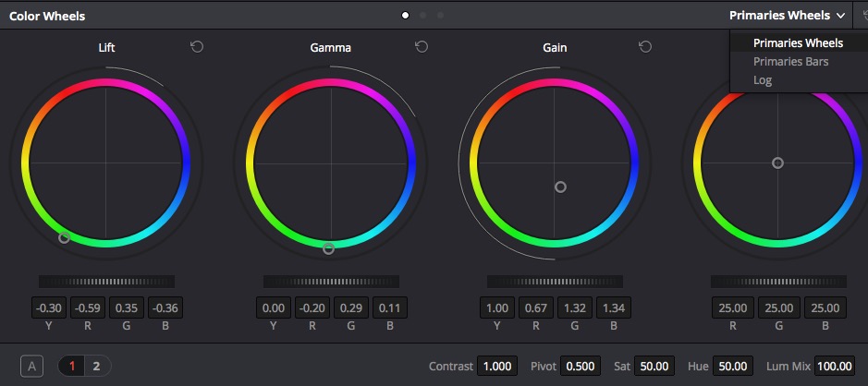Click the Gain color balance handle
This screenshot has width=868, height=386.
tap(560, 187)
